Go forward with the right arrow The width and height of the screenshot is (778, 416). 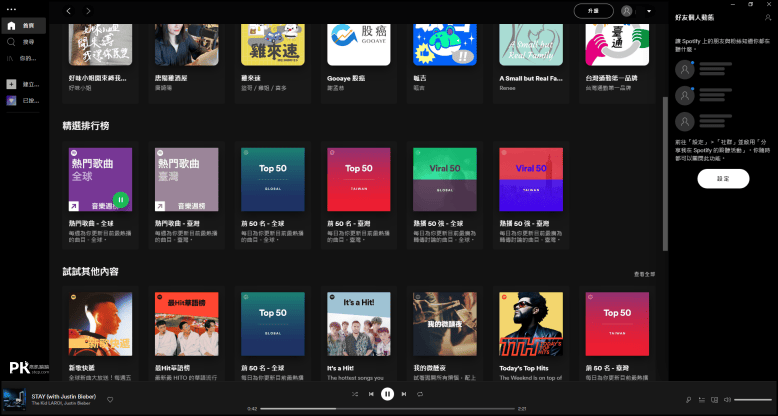click(x=88, y=11)
